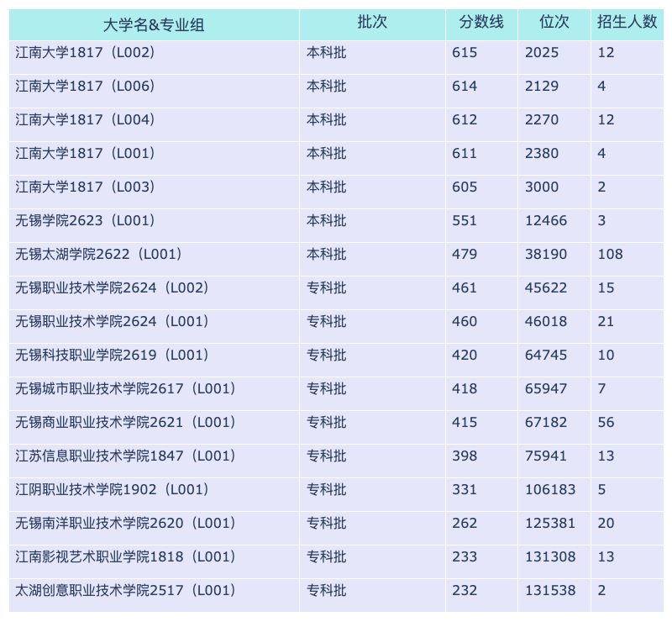
Task: Click the rank value 2129
Action: (x=542, y=87)
